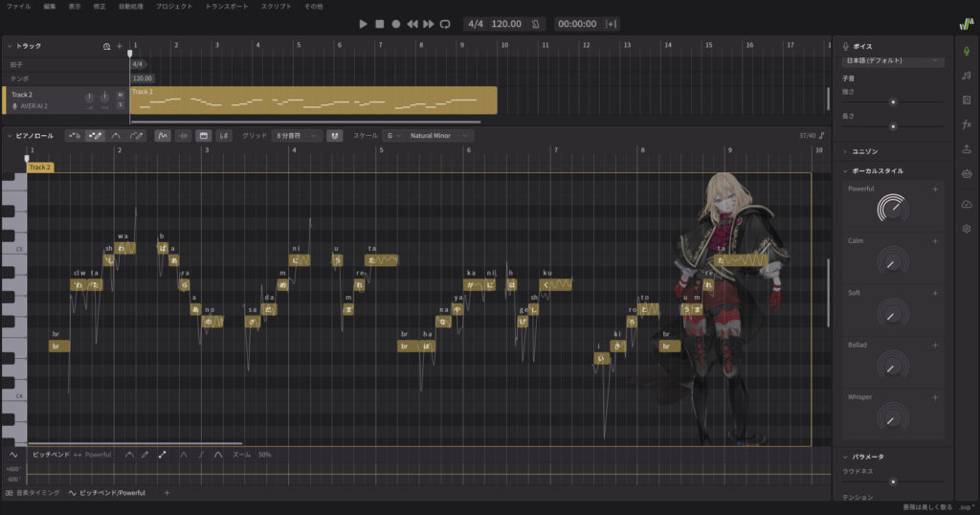Screen dimensions: 980x515
Task: Click the 120.00 tempo display in the toolbar
Action: (506, 23)
